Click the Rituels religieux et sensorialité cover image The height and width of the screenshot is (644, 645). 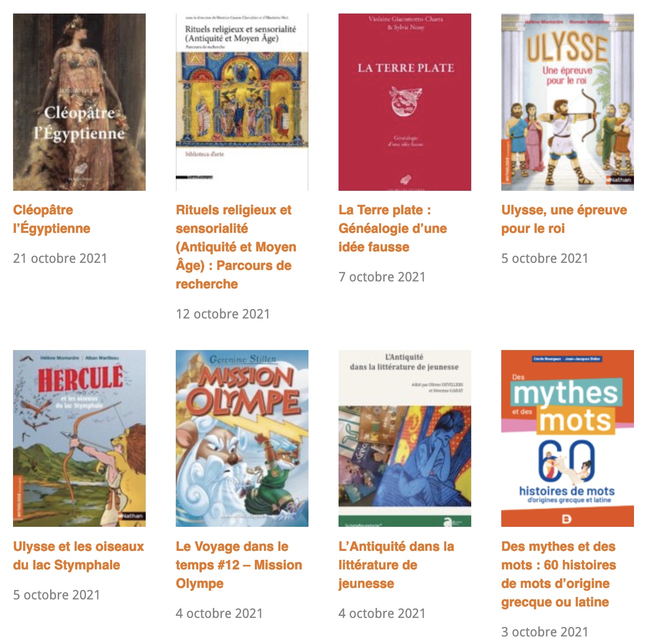click(x=242, y=102)
